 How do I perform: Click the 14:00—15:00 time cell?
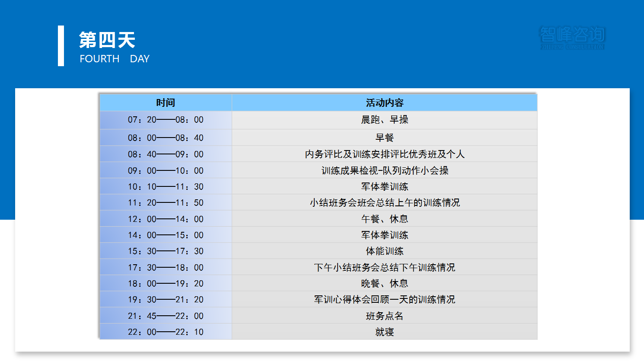tap(166, 235)
